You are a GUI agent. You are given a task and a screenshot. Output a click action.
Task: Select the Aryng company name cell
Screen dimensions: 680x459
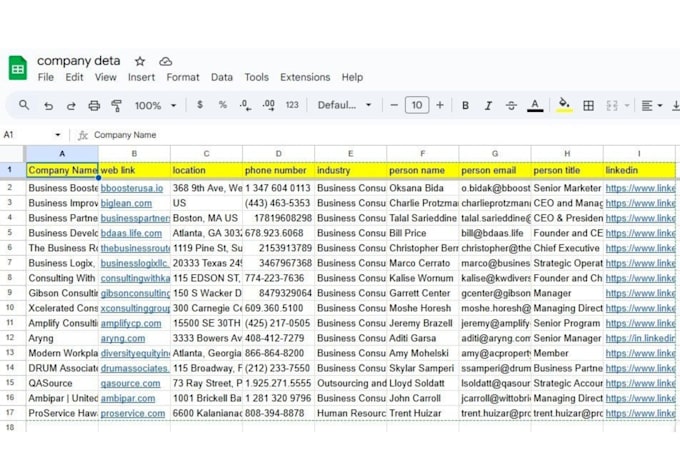tap(62, 338)
